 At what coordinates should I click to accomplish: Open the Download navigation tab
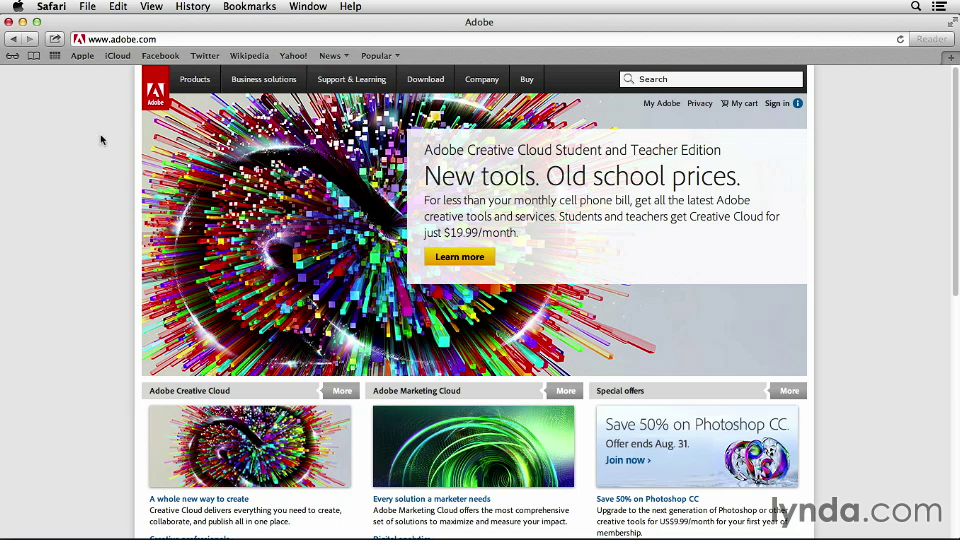pyautogui.click(x=426, y=79)
